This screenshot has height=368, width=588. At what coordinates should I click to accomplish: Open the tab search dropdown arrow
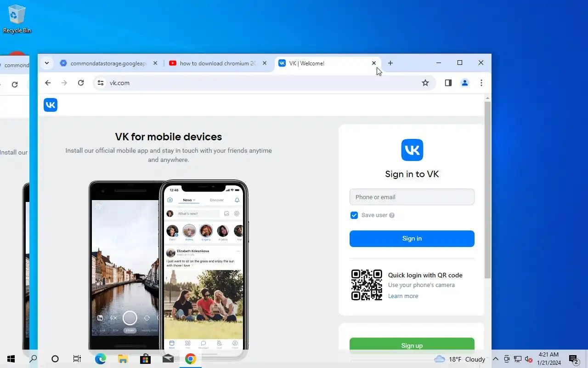47,63
